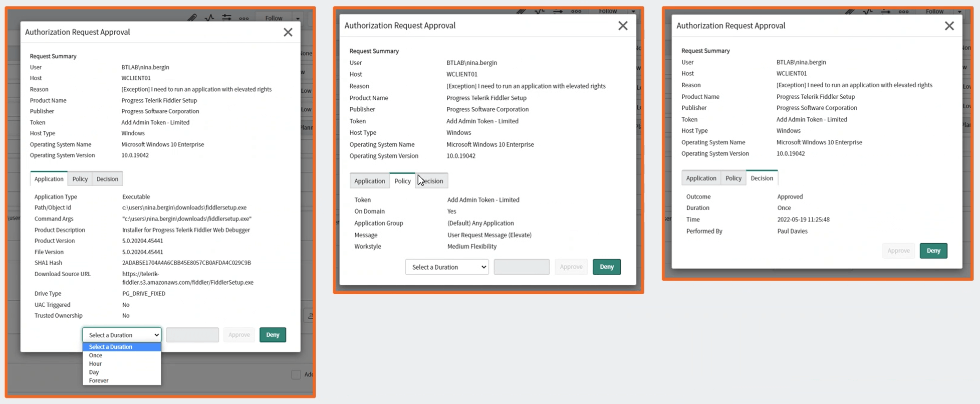Click the personalize form sliders icon above the leftmost dialog
The height and width of the screenshot is (404, 980).
pos(227,18)
